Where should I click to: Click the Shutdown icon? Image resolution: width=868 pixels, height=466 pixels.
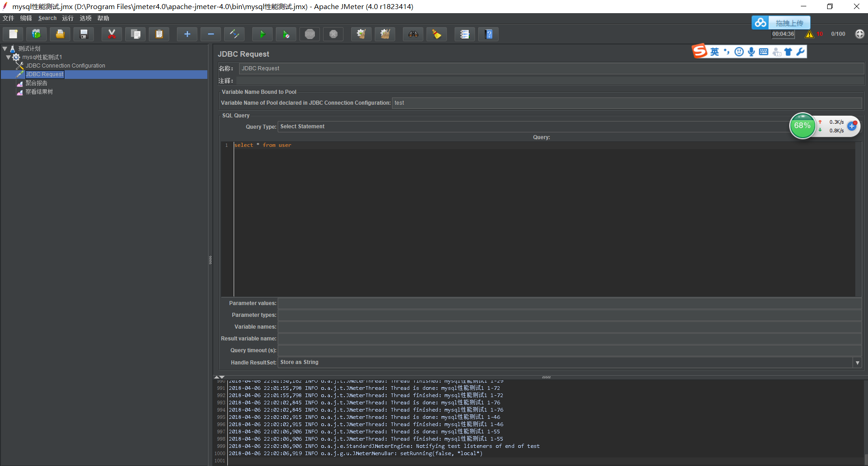[x=333, y=34]
